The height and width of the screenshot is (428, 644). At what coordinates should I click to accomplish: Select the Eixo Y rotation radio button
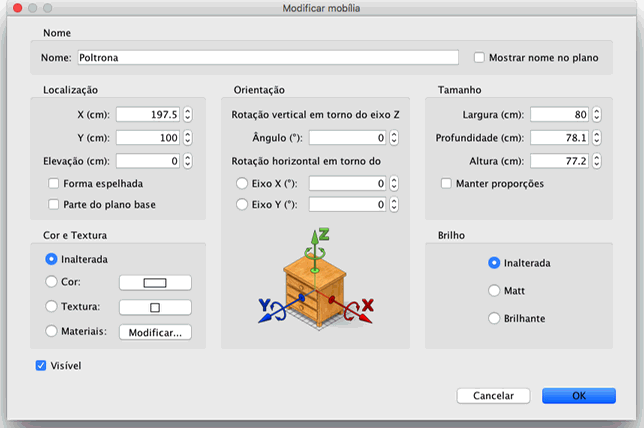pyautogui.click(x=242, y=204)
